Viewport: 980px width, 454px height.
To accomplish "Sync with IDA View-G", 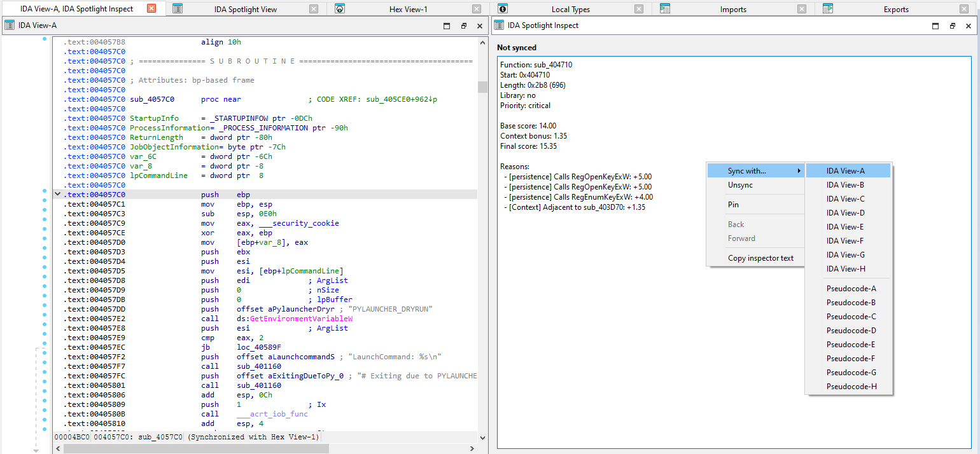I will click(x=848, y=255).
